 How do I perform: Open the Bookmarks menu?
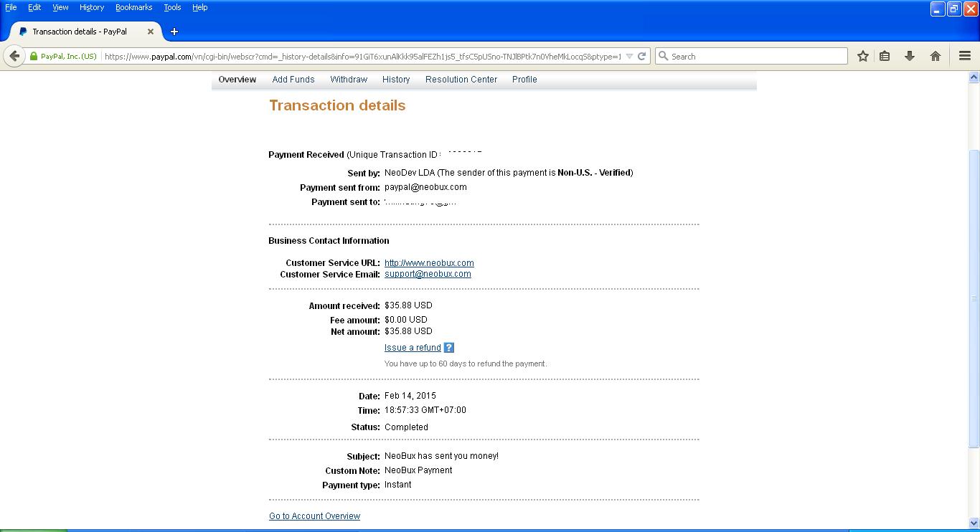coord(134,7)
